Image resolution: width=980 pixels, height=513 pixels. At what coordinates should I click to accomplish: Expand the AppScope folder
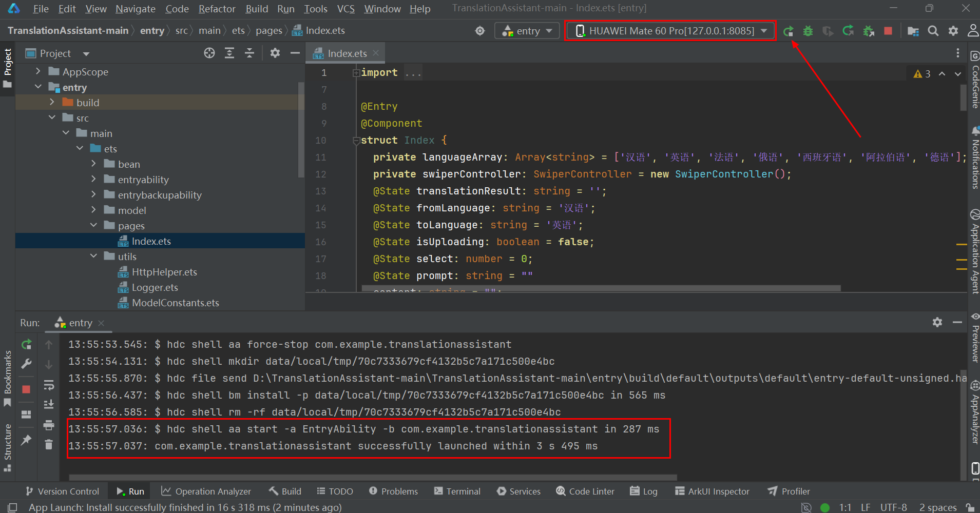coord(38,72)
